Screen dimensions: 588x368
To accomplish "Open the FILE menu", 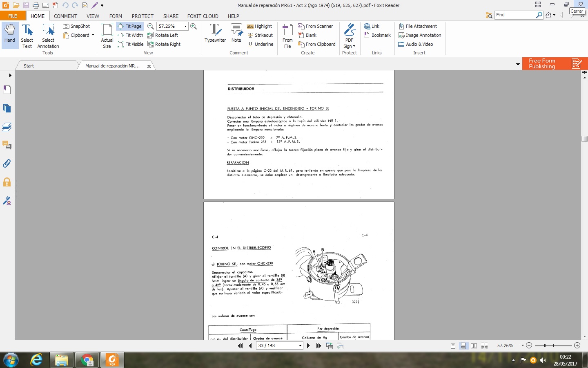I will click(13, 16).
